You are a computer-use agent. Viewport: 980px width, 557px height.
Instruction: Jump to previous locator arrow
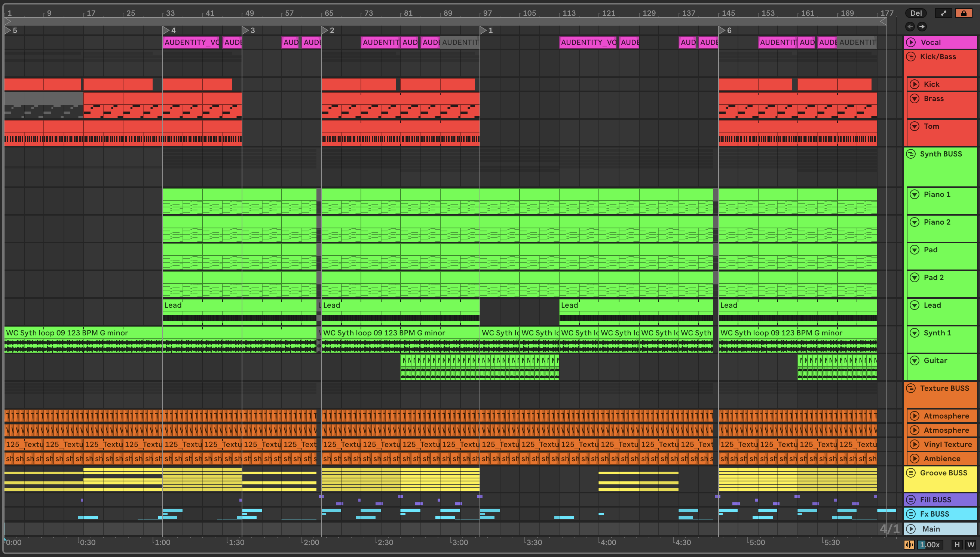click(910, 27)
